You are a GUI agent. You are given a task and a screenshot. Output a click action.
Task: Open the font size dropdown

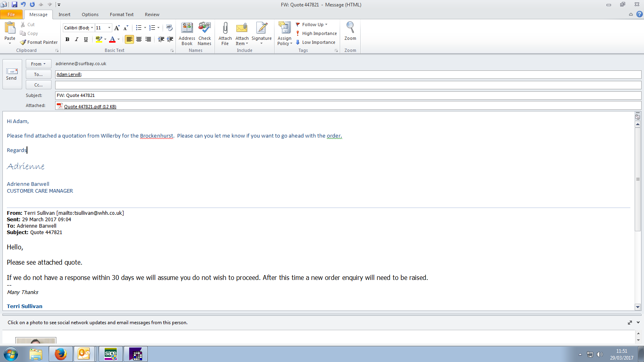(x=109, y=28)
